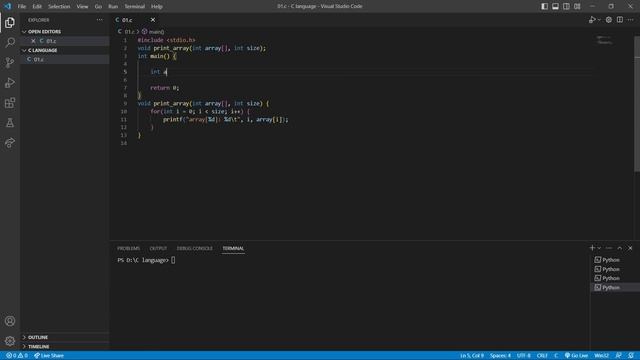Open the Accounts menu icon

[10, 321]
